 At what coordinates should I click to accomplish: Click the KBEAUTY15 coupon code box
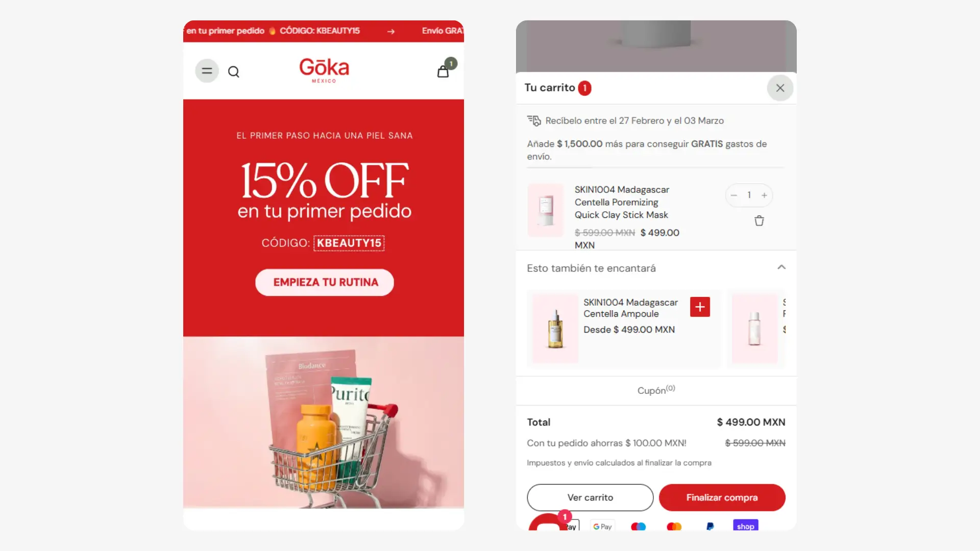pos(349,243)
